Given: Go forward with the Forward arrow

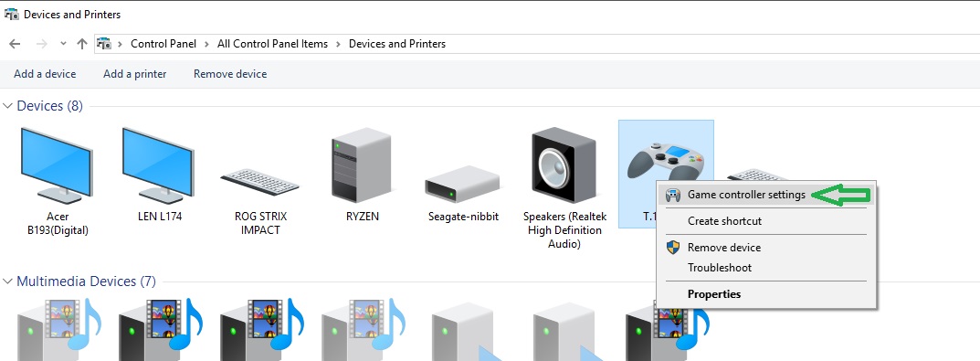Looking at the screenshot, I should [x=42, y=44].
